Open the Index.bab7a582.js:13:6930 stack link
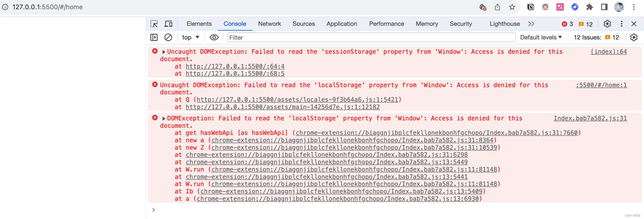The image size is (644, 219). click(x=337, y=199)
